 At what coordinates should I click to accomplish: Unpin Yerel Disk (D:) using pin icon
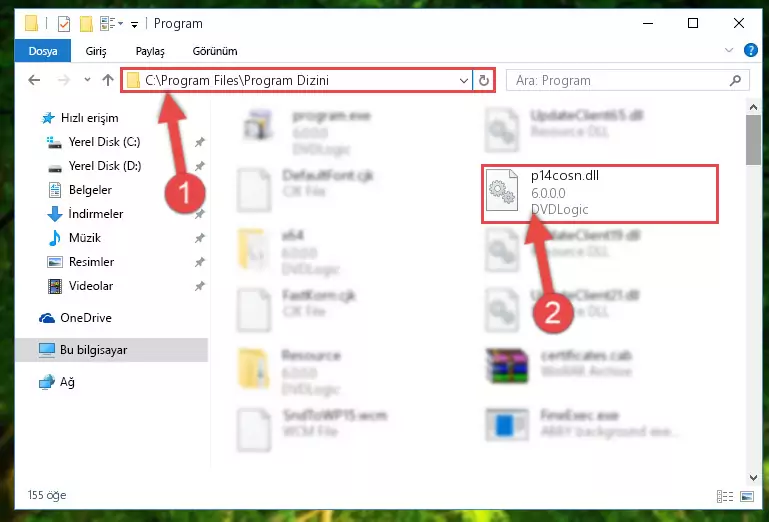(x=199, y=166)
